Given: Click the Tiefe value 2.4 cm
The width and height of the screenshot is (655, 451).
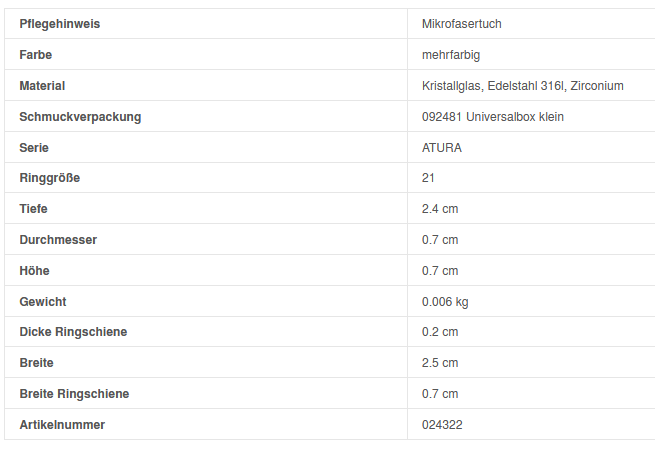Looking at the screenshot, I should (x=440, y=209).
